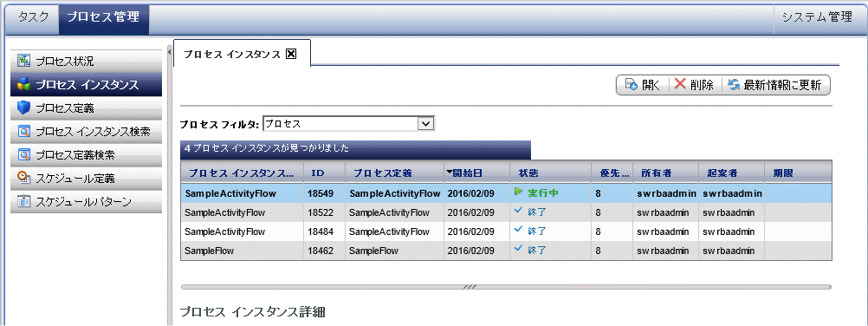Click the 2016/02/09 date in row 18462

[470, 251]
